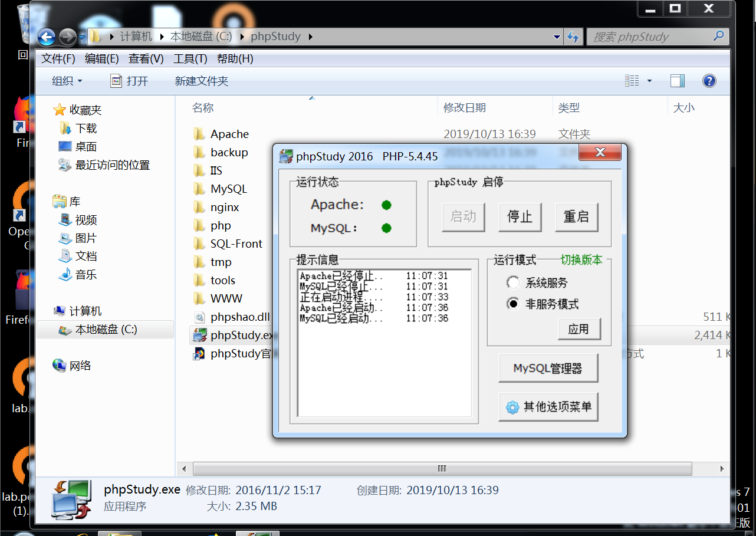Expand the arrow after 计算机 in breadcrumb
Screen dimensions: 756x536
pos(161,37)
